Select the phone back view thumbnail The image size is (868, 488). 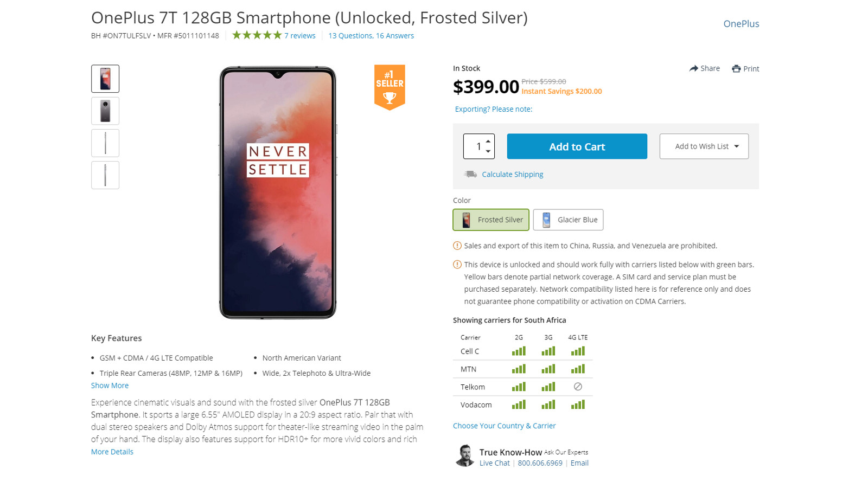click(x=105, y=111)
